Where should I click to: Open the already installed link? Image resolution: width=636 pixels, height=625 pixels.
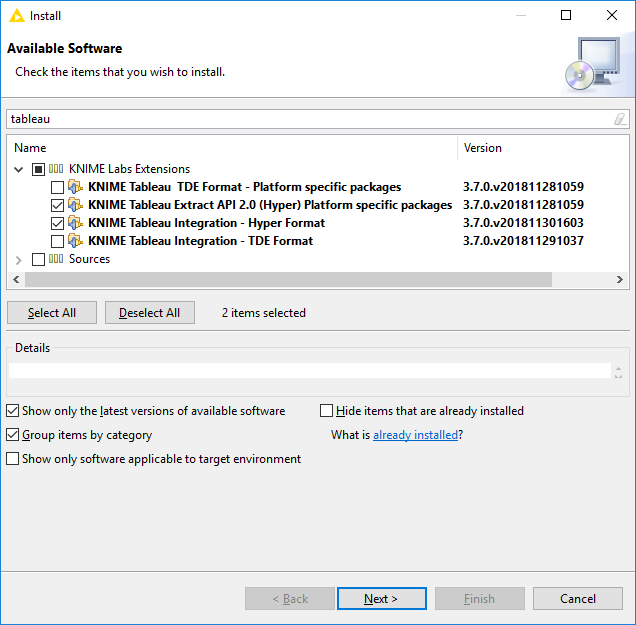pos(415,435)
